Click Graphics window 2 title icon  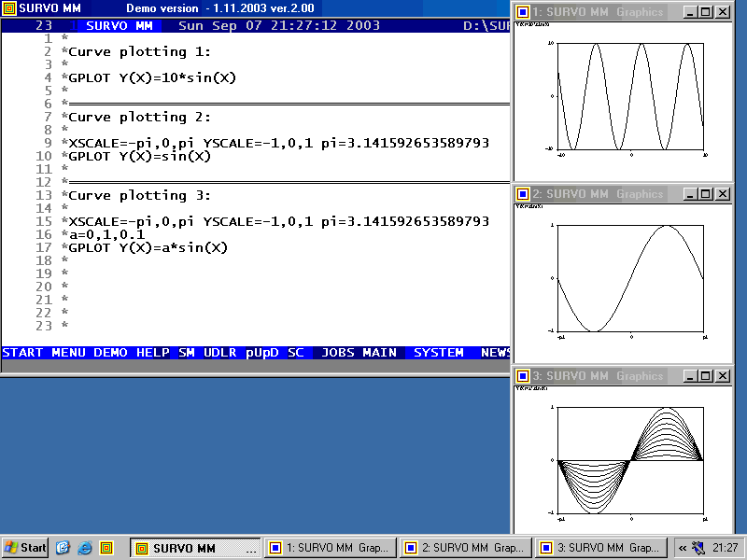click(523, 194)
